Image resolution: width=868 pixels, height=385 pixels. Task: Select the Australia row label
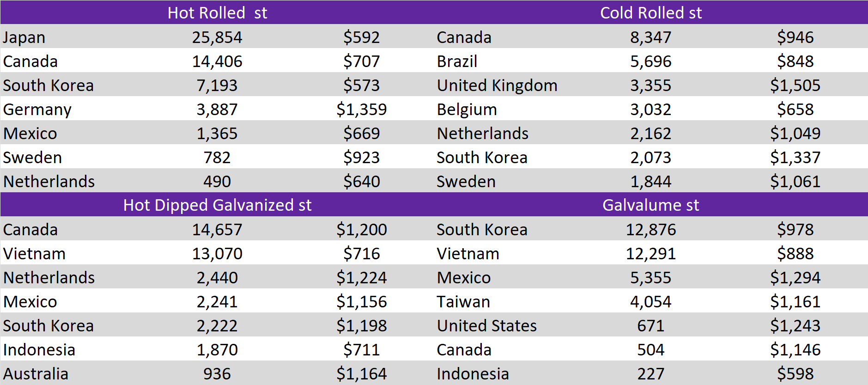click(x=36, y=374)
